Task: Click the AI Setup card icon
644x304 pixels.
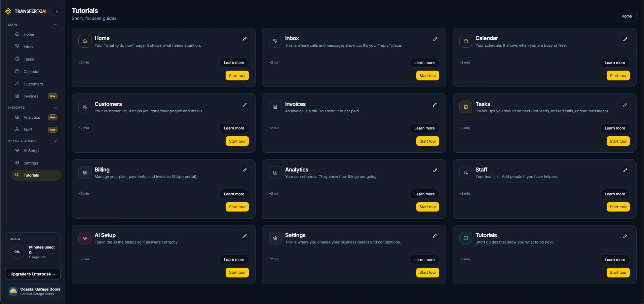Action: click(x=85, y=238)
